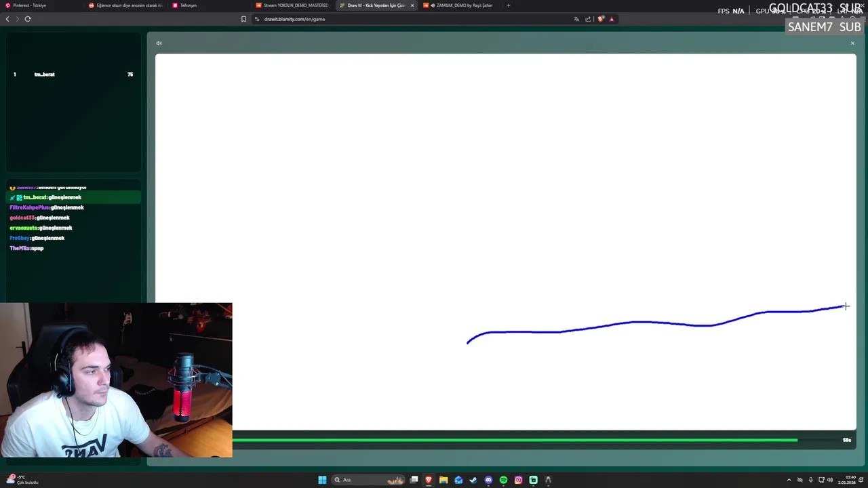Close the Draw it! browser tab
The image size is (868, 488).
(412, 5)
